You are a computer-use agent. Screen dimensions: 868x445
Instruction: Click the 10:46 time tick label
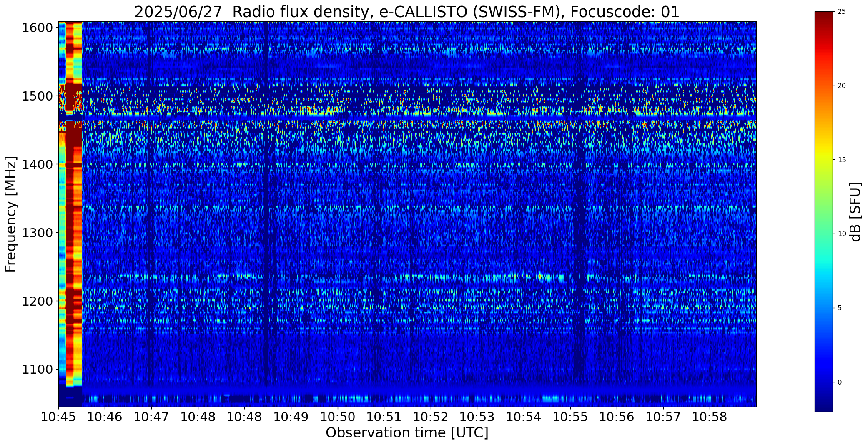tap(105, 417)
